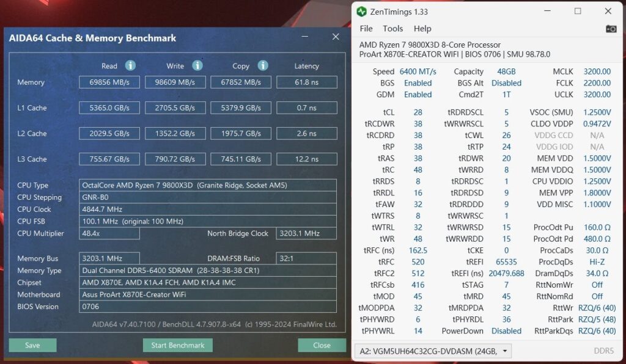Select the Memory Latency 61.8 ns field
Viewport: 626px width, 364px height.
307,82
